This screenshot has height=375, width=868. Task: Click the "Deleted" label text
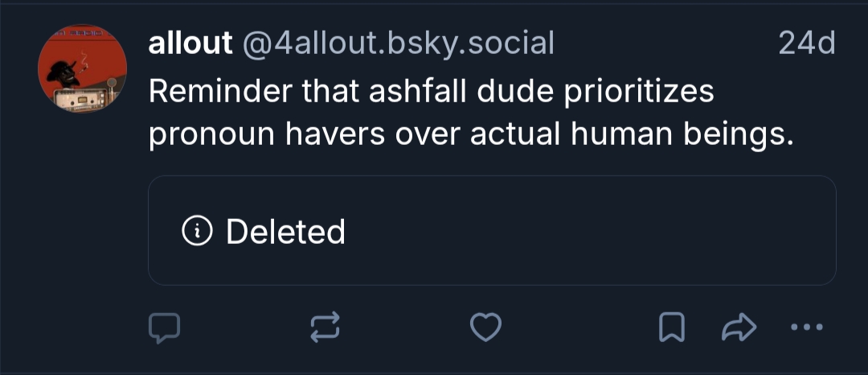tap(285, 232)
